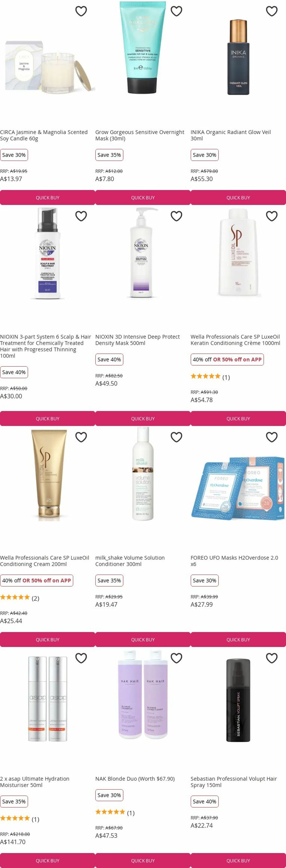The width and height of the screenshot is (286, 868).
Task: Save NIOXIN 3D Intensive Density Mask heart
Action: (176, 216)
